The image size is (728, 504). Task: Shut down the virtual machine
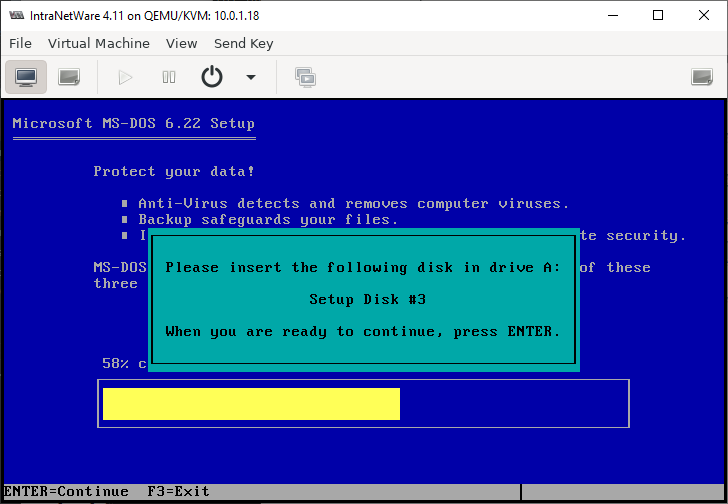coord(212,77)
